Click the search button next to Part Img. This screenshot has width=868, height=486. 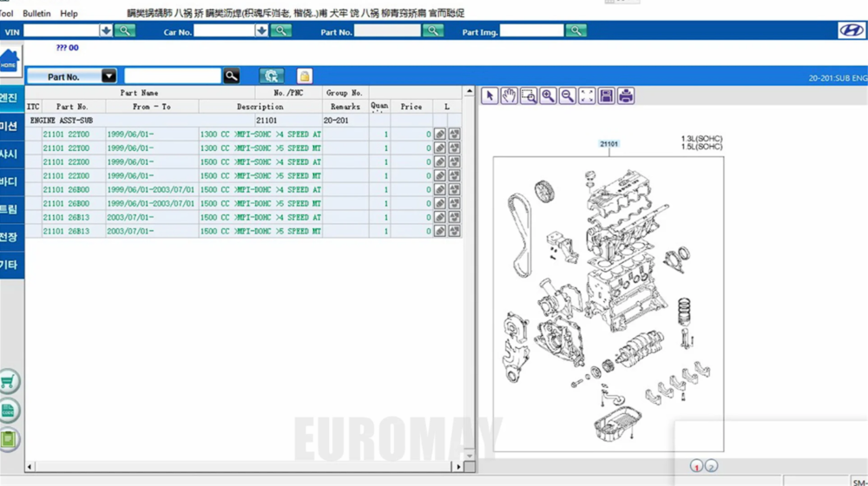point(575,30)
